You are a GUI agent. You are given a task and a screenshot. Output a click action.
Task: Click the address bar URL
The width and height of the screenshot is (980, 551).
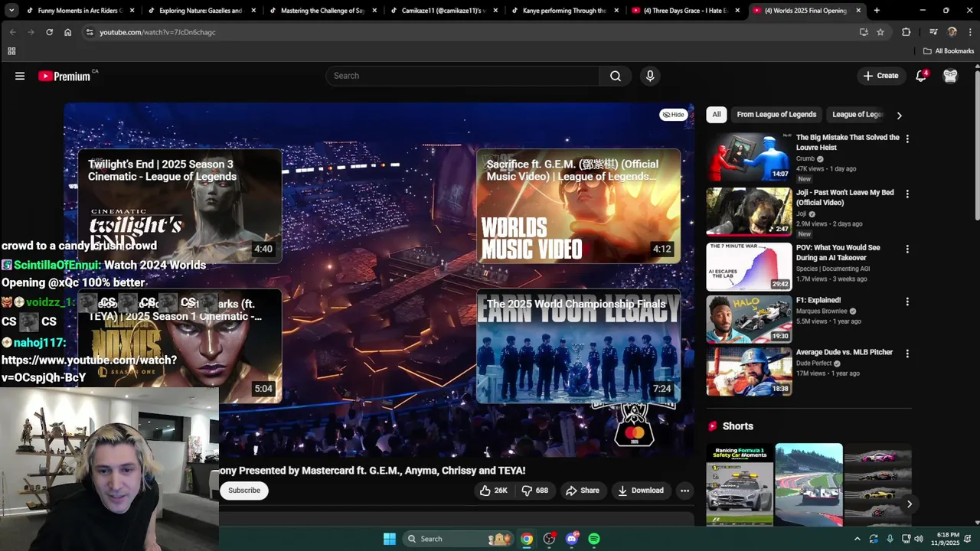[158, 32]
